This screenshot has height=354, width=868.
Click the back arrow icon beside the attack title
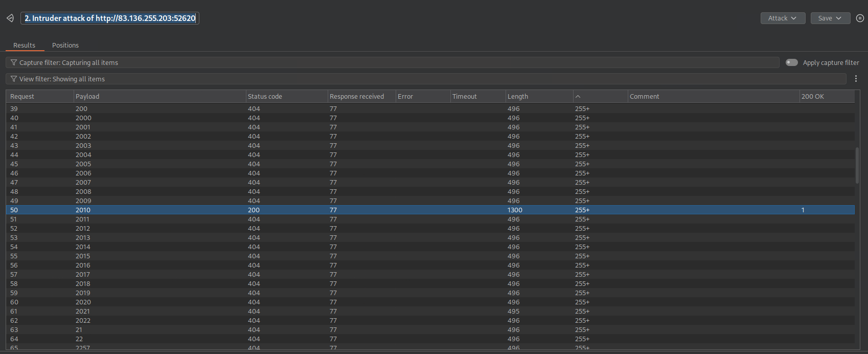pyautogui.click(x=10, y=18)
